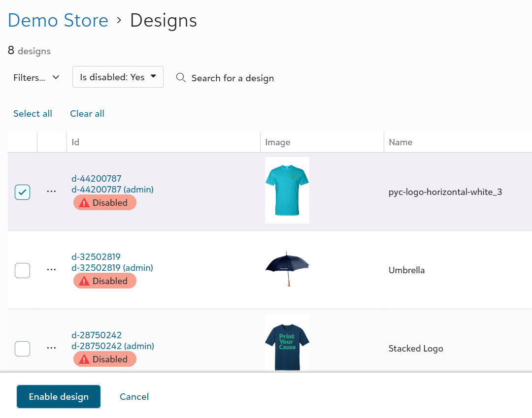Uncheck the pyc-logo-horizontal-white_3 design checkbox
Image resolution: width=532 pixels, height=418 pixels.
[x=23, y=192]
